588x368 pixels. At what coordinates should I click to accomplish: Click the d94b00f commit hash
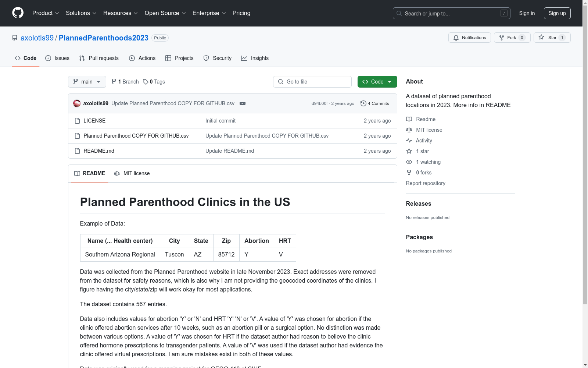click(x=319, y=103)
